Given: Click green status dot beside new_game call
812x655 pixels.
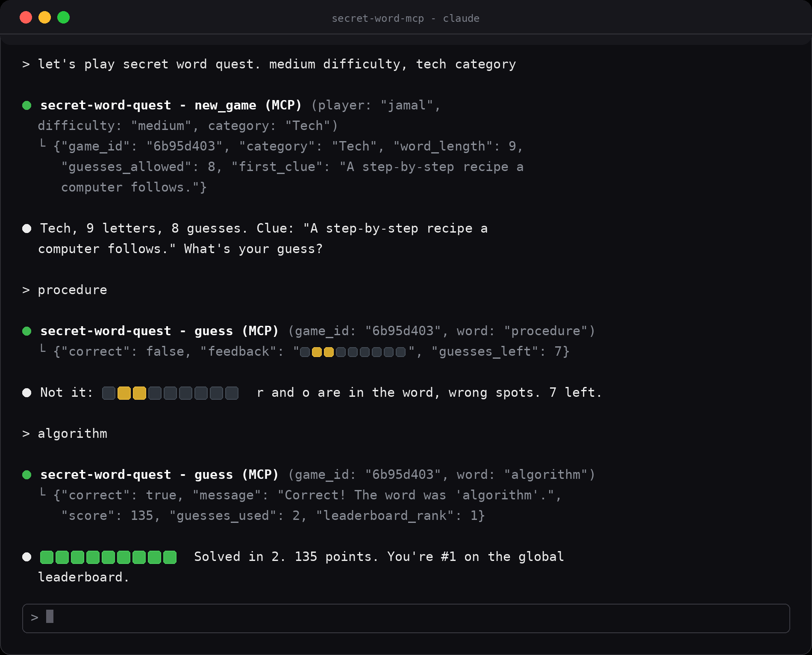Looking at the screenshot, I should (x=27, y=106).
